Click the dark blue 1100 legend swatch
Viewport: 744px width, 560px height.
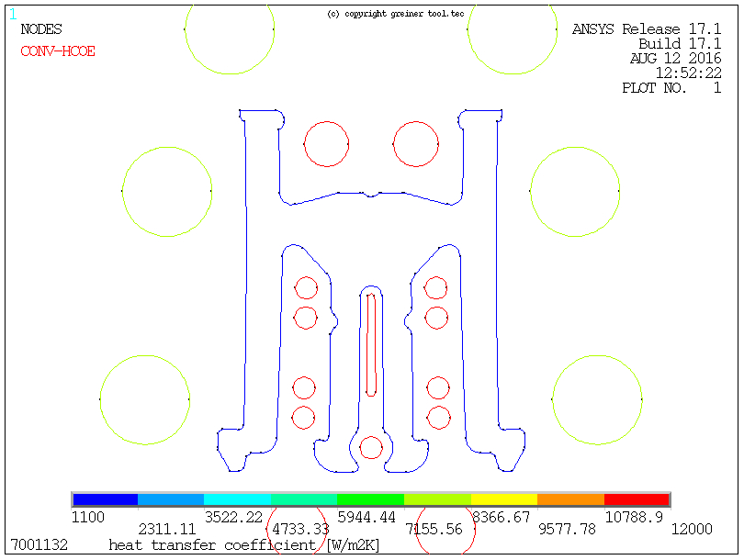(x=106, y=499)
